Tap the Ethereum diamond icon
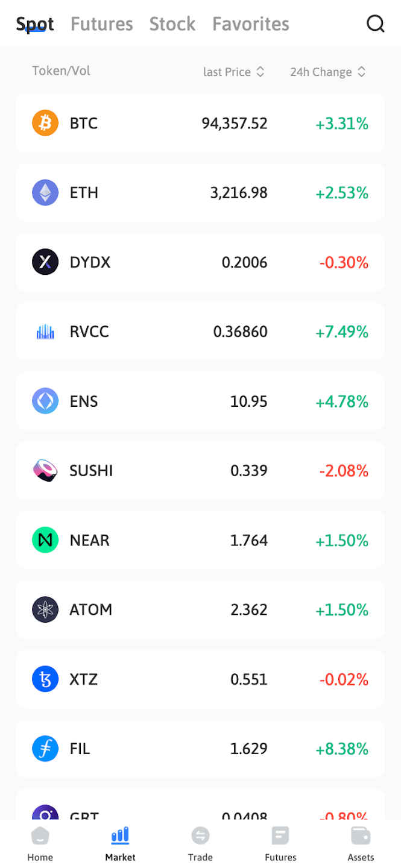This screenshot has width=401, height=868. click(x=45, y=193)
